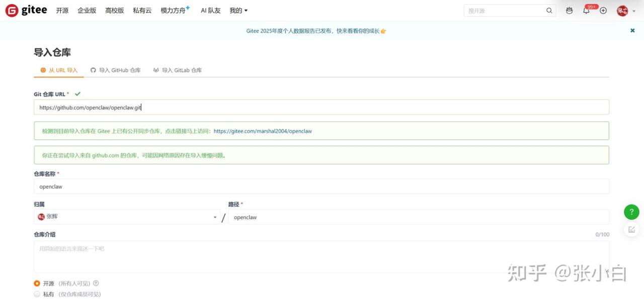Image resolution: width=644 pixels, height=299 pixels.
Task: Open the 企业版 navigation item
Action: (x=87, y=11)
